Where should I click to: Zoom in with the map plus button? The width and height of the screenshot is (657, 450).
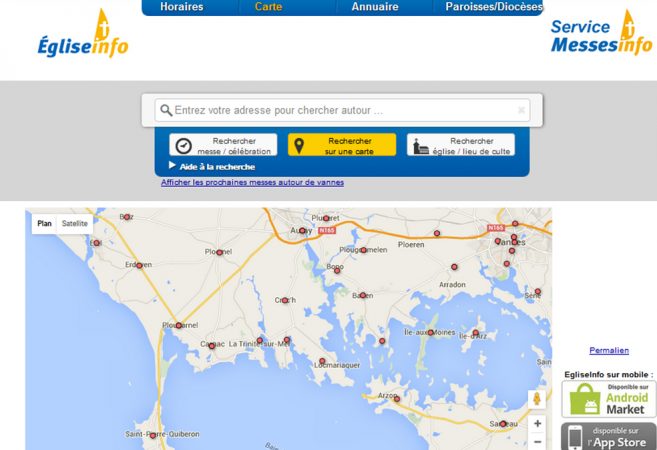[537, 424]
